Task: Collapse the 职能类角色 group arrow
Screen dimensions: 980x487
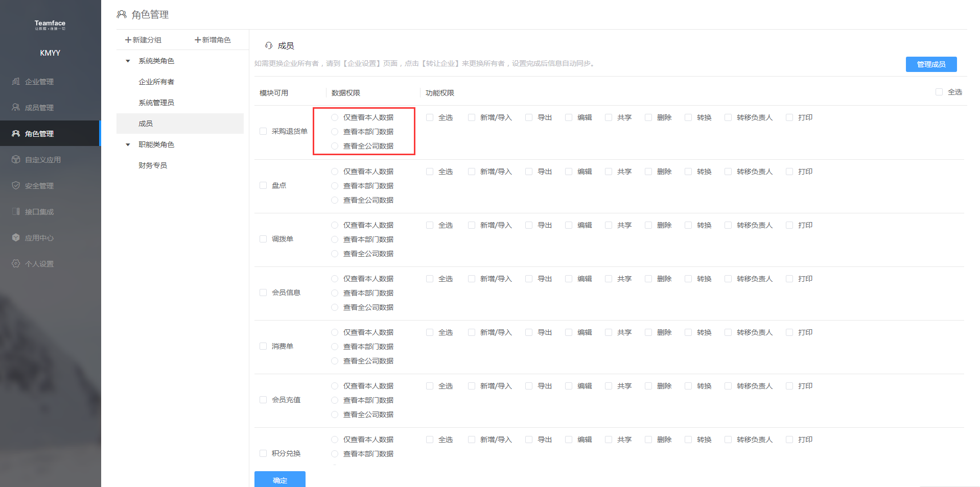Action: coord(128,144)
